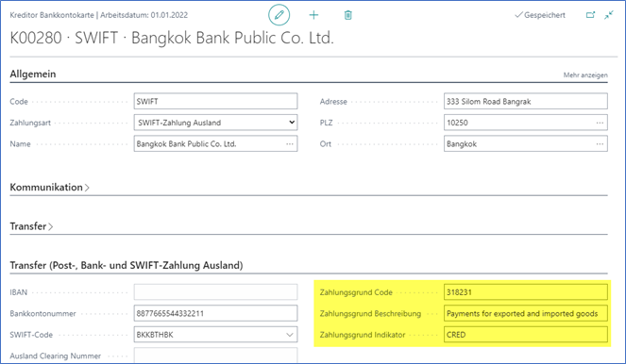Click the IBAN label
626x364 pixels.
pos(18,292)
